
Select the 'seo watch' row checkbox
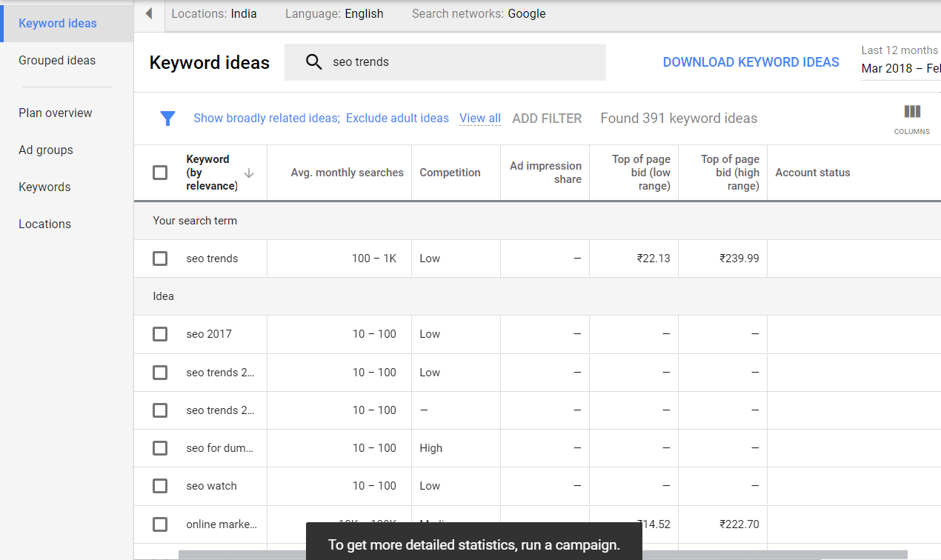(160, 486)
